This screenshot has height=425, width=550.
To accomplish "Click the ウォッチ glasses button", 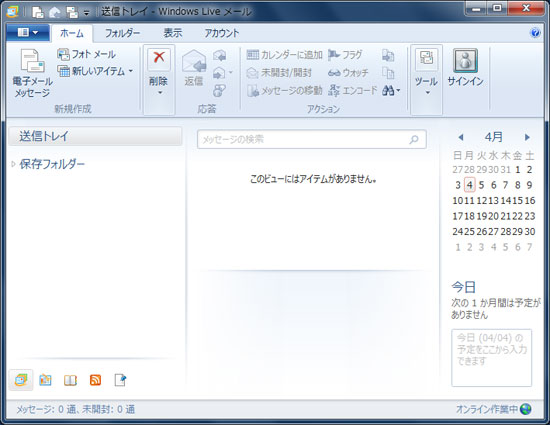I will coord(348,73).
